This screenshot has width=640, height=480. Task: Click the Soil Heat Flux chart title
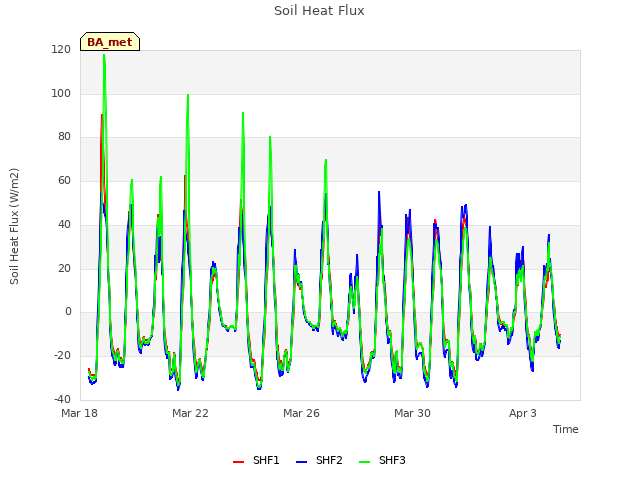coord(319,11)
